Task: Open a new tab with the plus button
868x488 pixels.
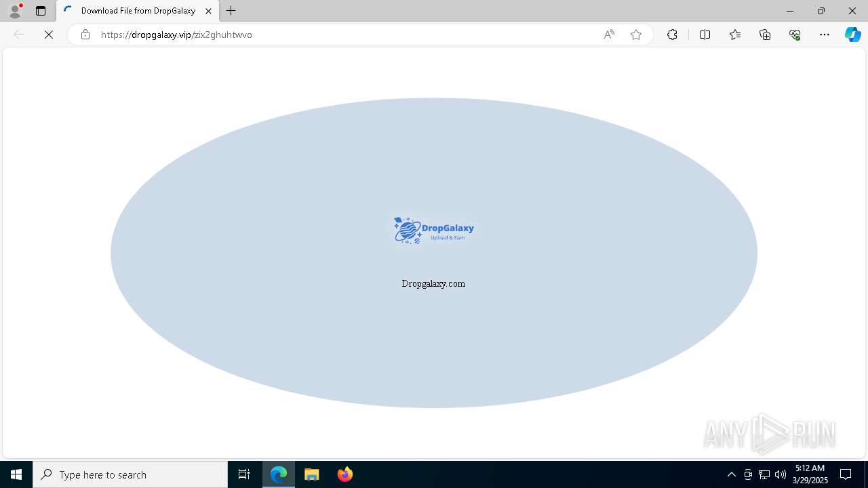Action: [x=231, y=11]
